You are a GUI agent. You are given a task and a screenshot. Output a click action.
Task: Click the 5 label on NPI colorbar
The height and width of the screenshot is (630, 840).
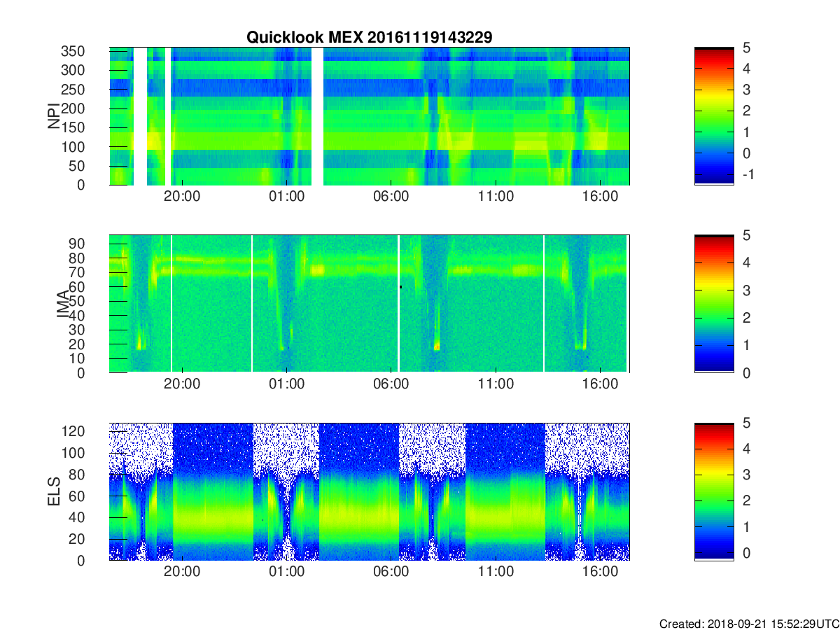tap(747, 48)
